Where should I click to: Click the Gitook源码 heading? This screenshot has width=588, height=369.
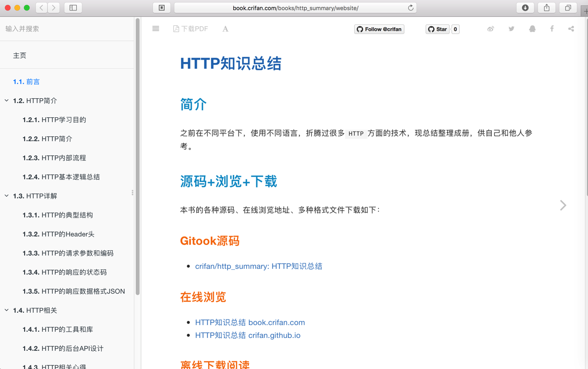click(209, 241)
